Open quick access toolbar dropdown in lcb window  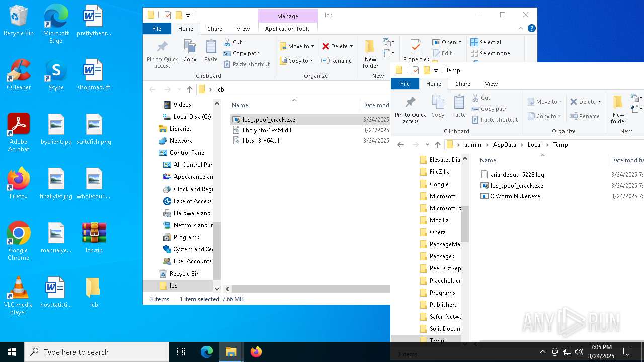click(x=188, y=15)
